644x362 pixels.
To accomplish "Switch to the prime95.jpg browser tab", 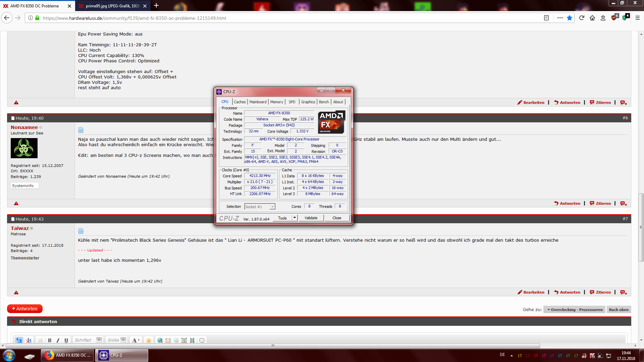I will click(112, 6).
